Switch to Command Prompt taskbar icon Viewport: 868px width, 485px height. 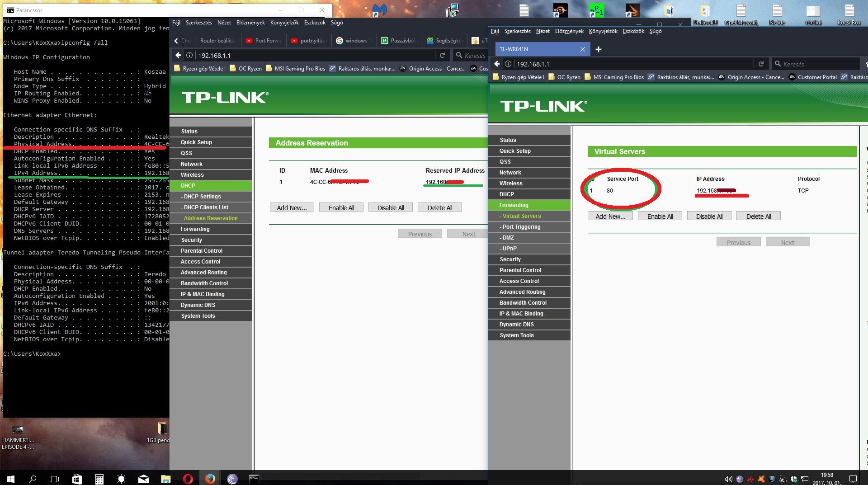(254, 479)
